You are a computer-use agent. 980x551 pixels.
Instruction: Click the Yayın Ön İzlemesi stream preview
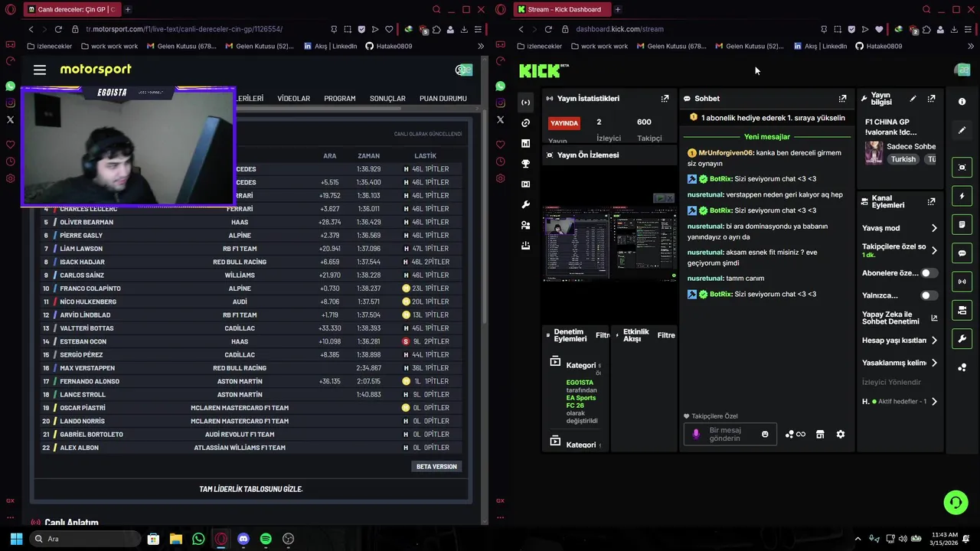click(x=609, y=243)
